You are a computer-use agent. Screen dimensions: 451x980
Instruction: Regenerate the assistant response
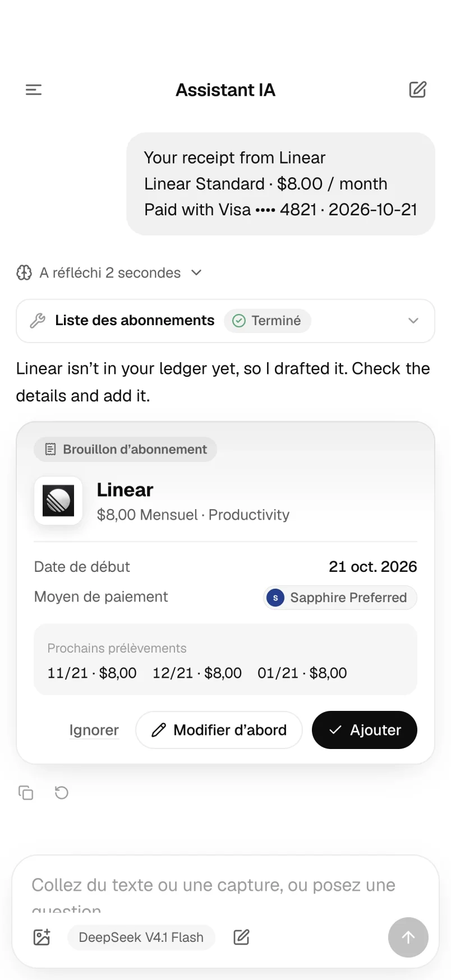click(62, 793)
